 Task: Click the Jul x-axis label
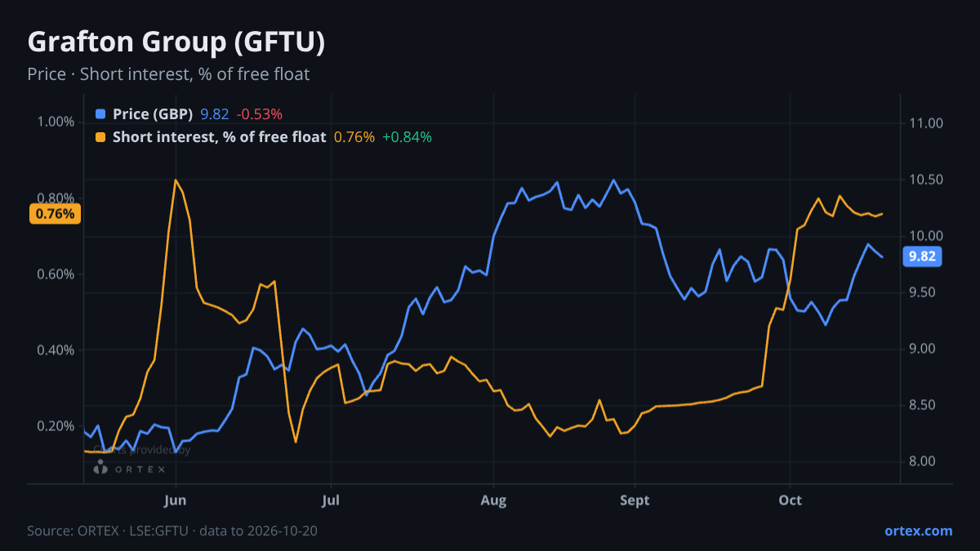(331, 500)
